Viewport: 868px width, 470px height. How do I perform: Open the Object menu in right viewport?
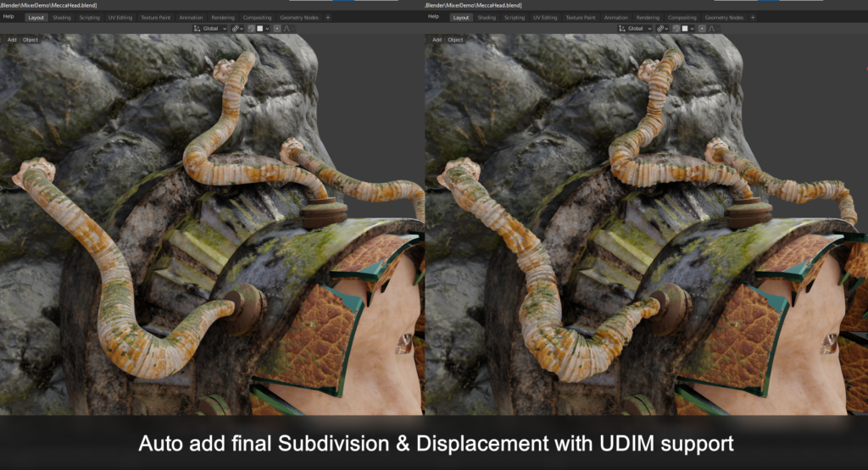455,40
